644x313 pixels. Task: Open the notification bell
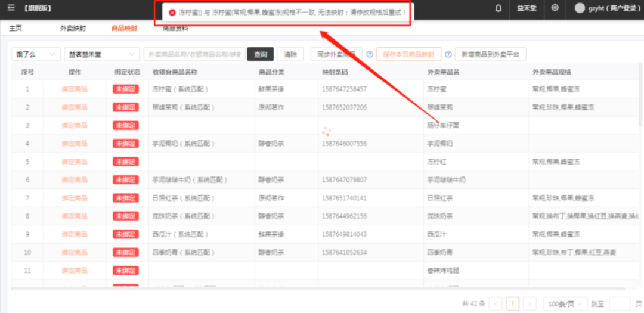click(499, 8)
